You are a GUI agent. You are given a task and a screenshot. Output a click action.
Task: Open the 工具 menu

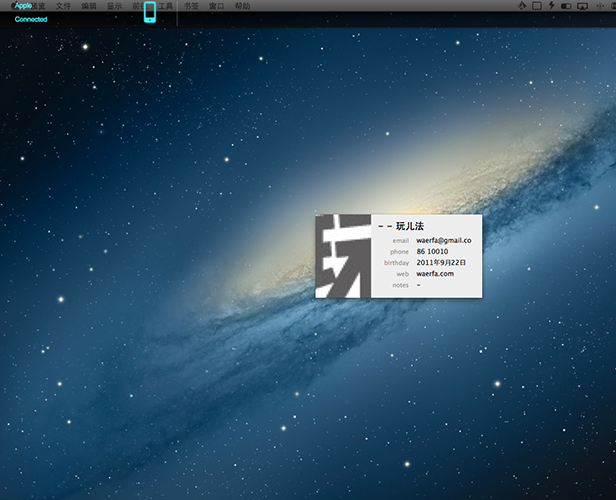(167, 6)
